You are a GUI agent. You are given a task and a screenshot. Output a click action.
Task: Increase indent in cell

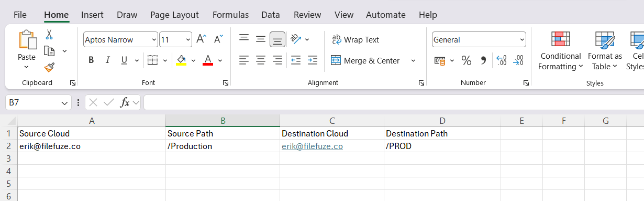click(x=313, y=60)
